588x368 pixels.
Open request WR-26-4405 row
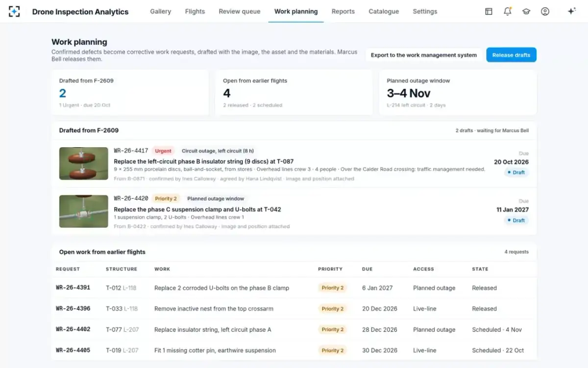[x=294, y=350]
